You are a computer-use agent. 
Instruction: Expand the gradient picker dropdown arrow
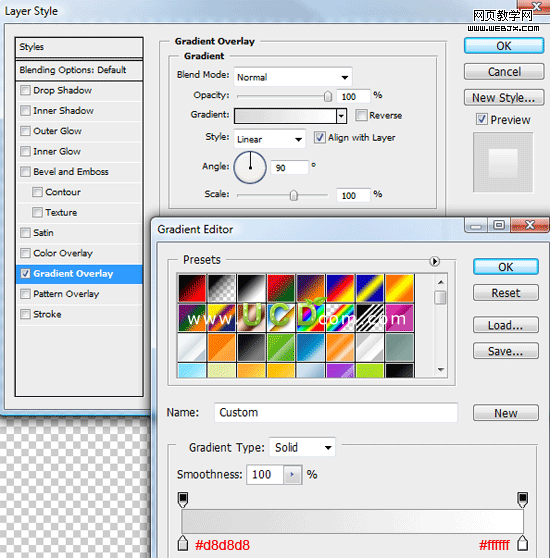coord(342,116)
